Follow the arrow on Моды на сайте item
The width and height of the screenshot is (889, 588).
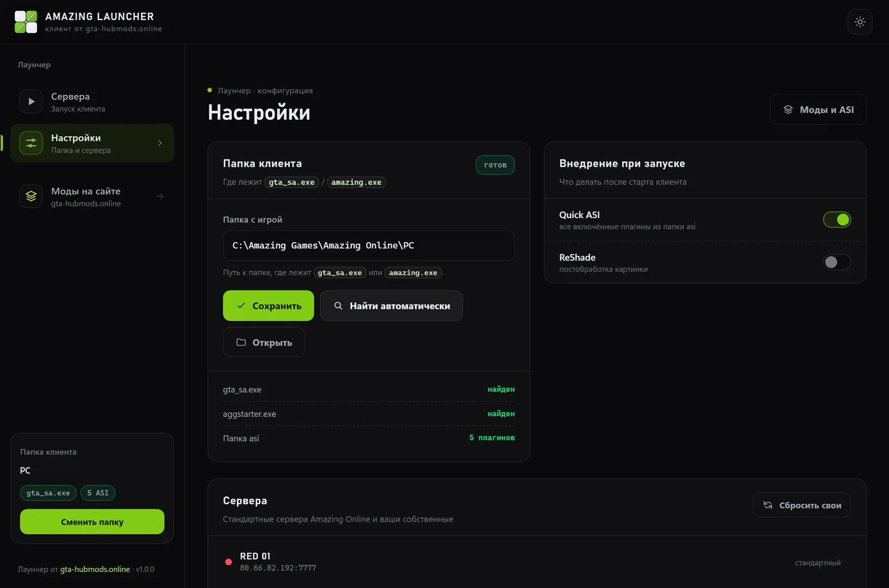(160, 197)
